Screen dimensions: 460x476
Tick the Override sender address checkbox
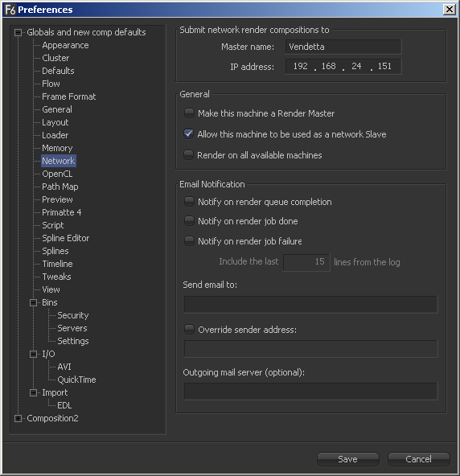(x=189, y=330)
